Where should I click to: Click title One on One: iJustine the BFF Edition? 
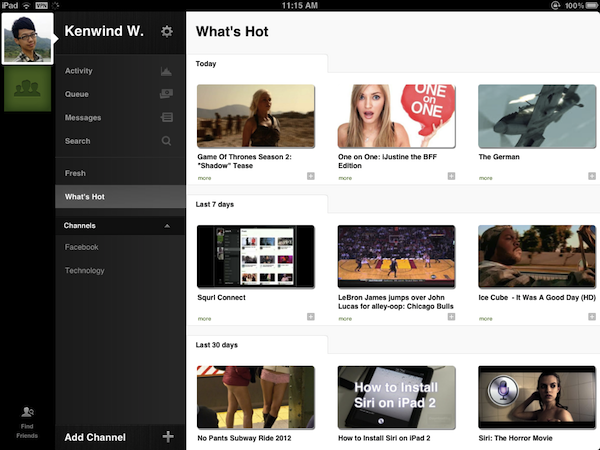[x=387, y=161]
